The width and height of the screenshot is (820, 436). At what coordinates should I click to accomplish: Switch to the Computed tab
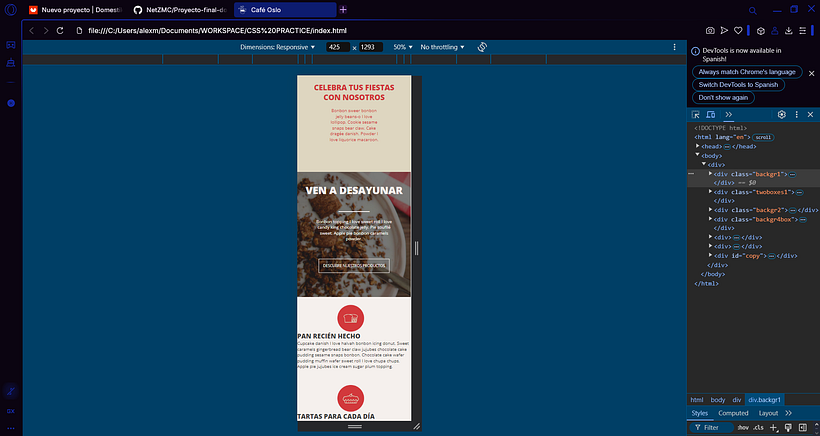click(733, 412)
